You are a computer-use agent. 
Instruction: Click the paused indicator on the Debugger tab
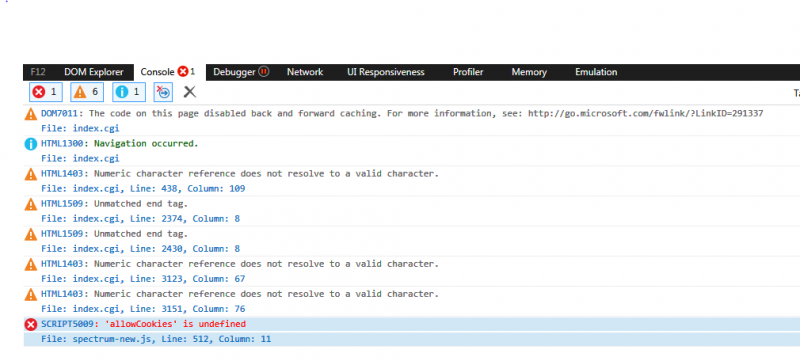264,72
